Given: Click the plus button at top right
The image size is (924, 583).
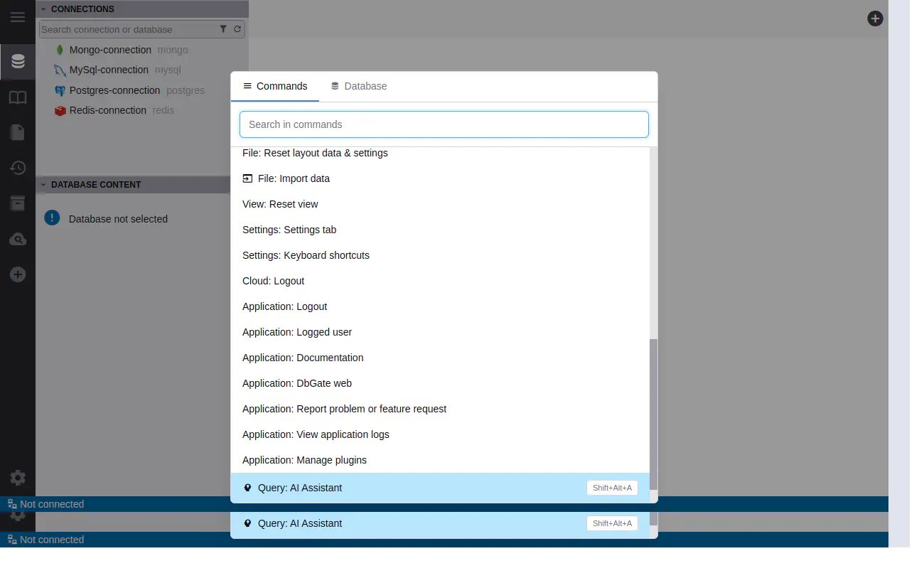Looking at the screenshot, I should pos(875,18).
